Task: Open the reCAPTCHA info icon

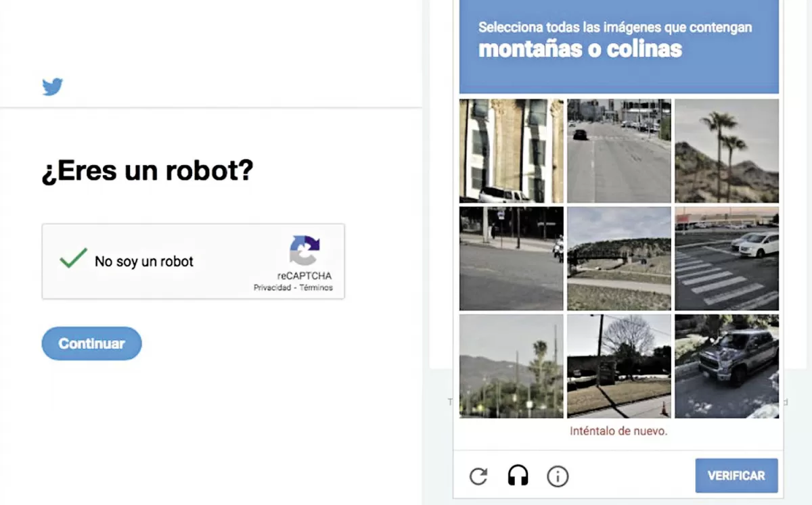Action: coord(557,476)
